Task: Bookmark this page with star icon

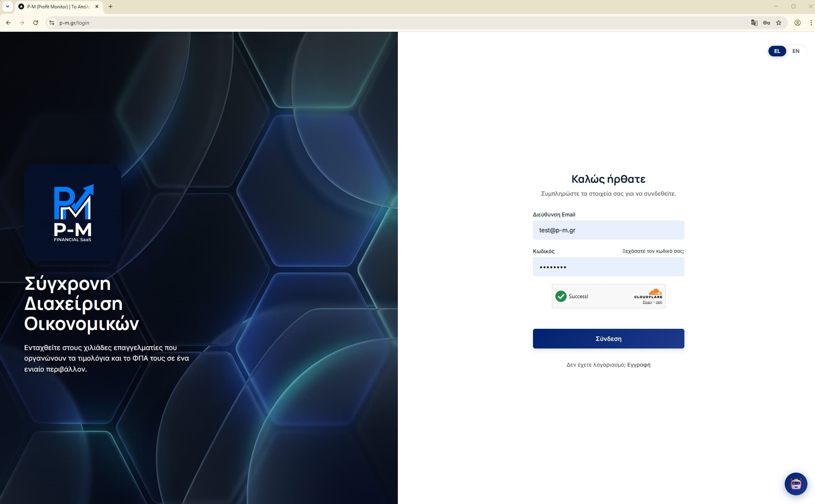Action: click(779, 23)
